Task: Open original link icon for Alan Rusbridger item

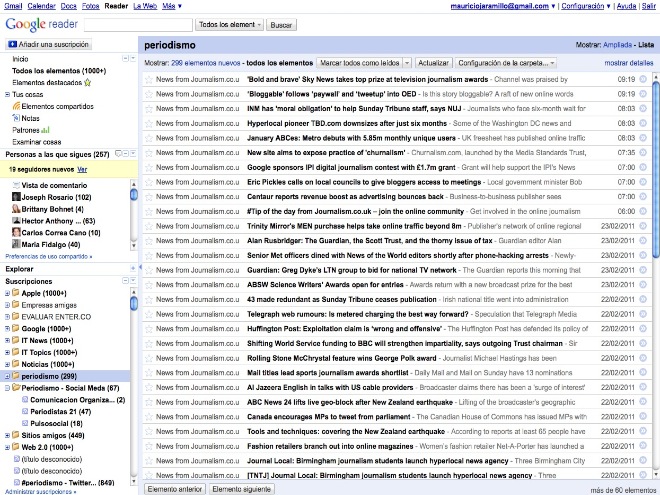Action: 643,241
